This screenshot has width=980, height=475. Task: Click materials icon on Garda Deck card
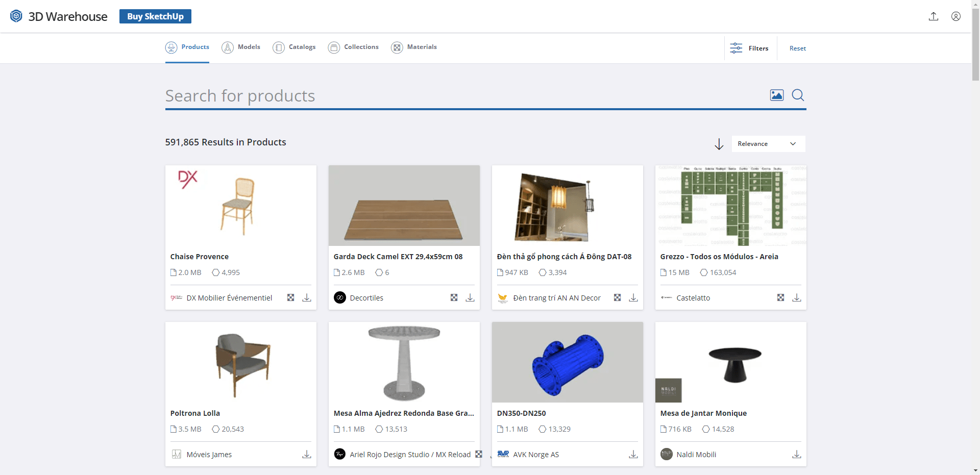coord(454,297)
